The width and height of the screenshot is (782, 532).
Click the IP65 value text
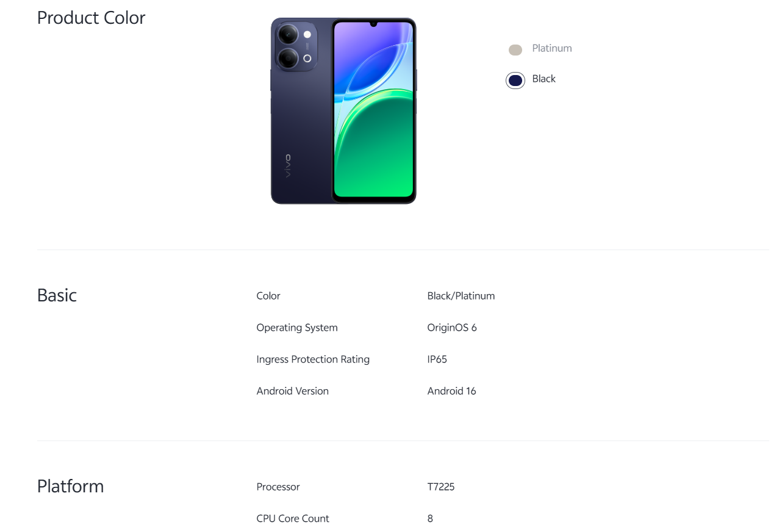(x=437, y=359)
